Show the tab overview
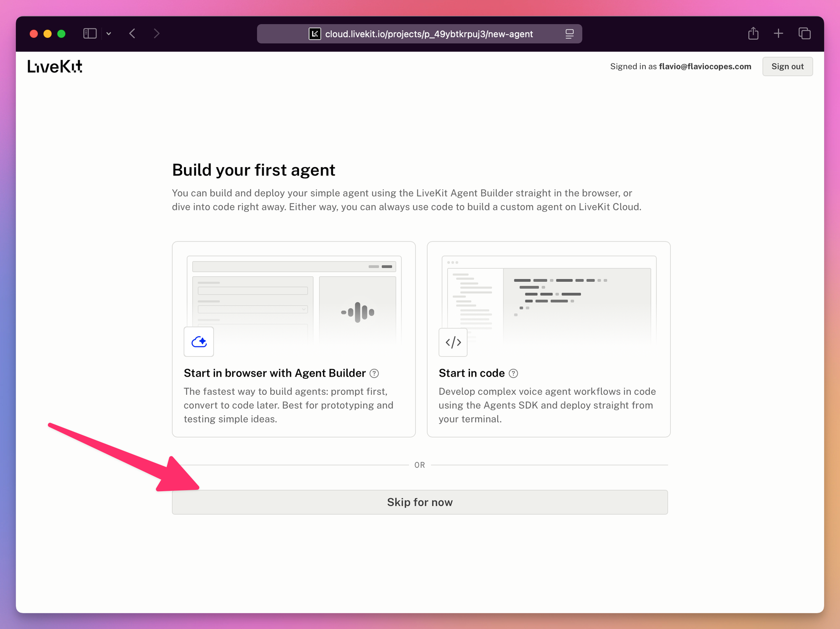 [805, 34]
